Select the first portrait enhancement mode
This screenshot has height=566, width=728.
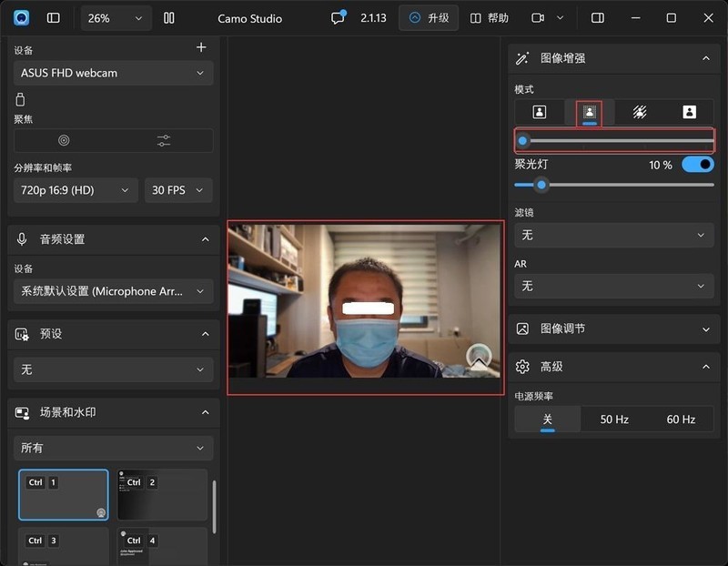[x=540, y=112]
